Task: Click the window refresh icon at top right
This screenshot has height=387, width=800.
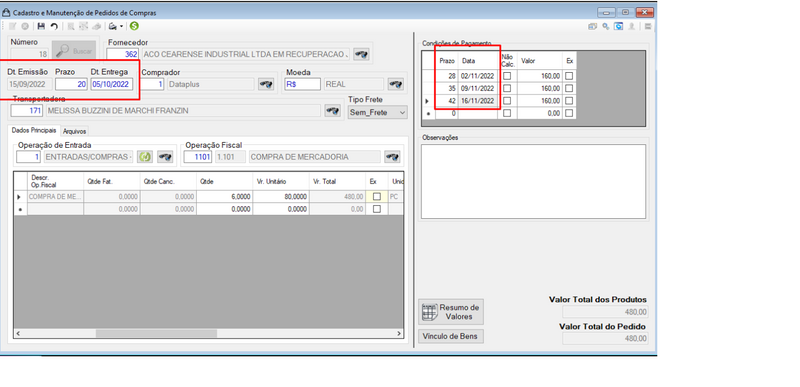Action: click(x=618, y=26)
